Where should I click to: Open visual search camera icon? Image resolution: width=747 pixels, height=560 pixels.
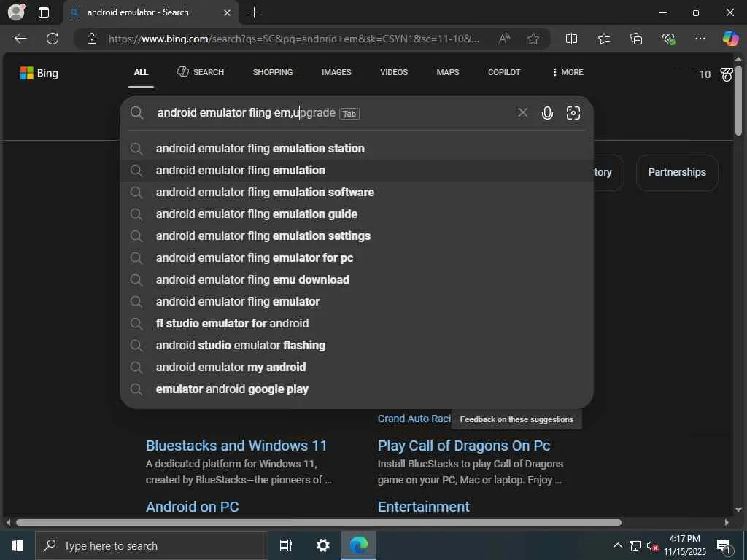573,113
